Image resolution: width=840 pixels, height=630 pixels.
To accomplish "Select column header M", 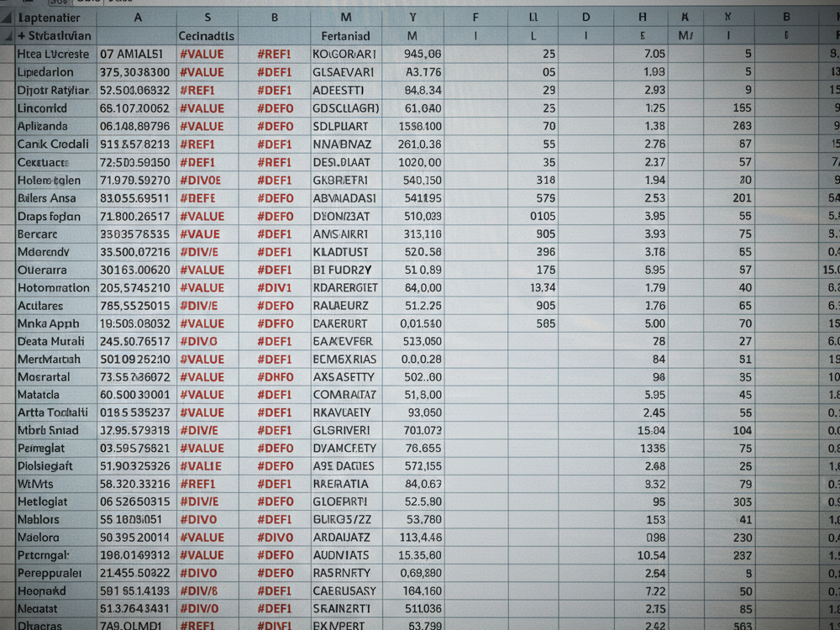I will coord(346,18).
